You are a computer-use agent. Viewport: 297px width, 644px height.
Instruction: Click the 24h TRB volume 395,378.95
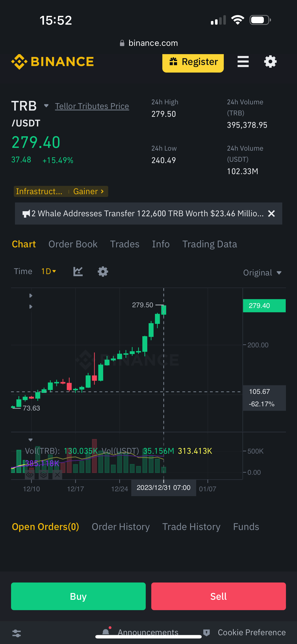(x=247, y=125)
